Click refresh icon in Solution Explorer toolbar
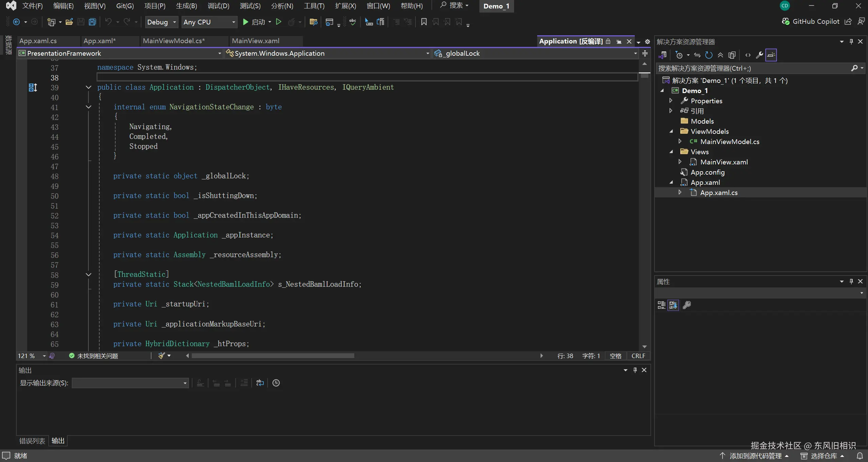The height and width of the screenshot is (462, 868). click(x=709, y=55)
